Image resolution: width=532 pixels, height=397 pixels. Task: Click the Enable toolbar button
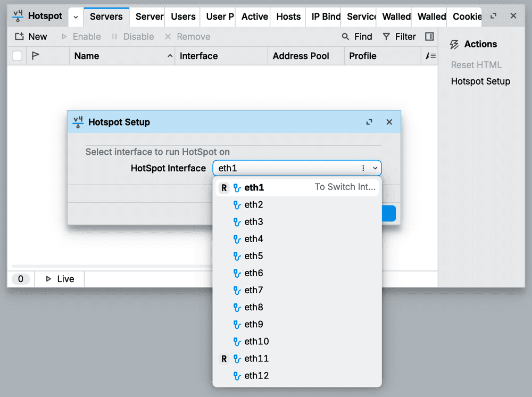tap(81, 37)
